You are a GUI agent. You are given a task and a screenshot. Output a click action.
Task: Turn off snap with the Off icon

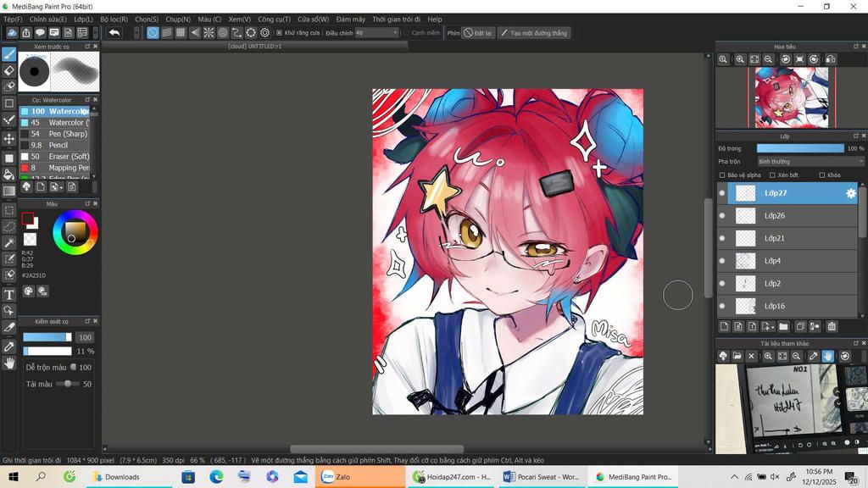coord(153,33)
